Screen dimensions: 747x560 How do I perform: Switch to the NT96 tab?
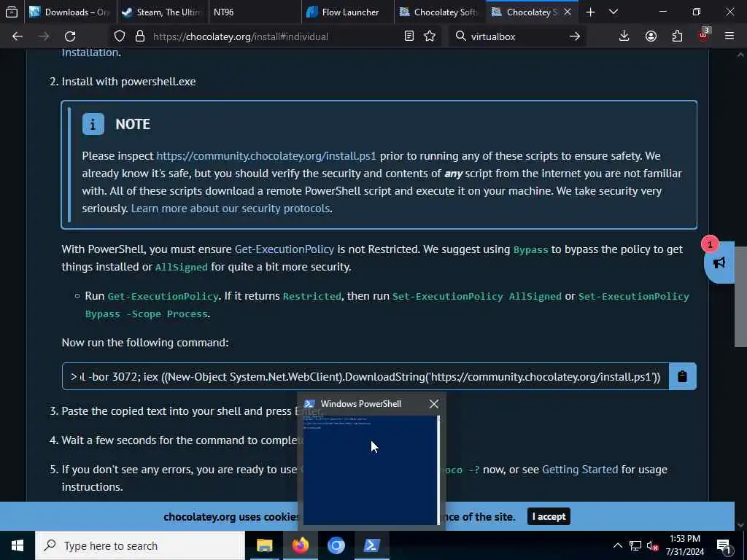pyautogui.click(x=255, y=12)
